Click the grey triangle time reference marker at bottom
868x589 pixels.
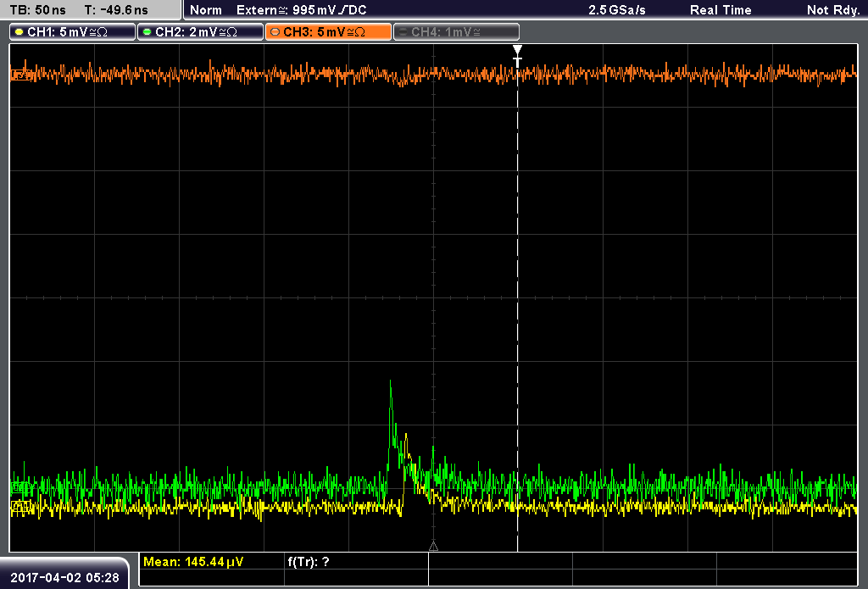click(433, 547)
